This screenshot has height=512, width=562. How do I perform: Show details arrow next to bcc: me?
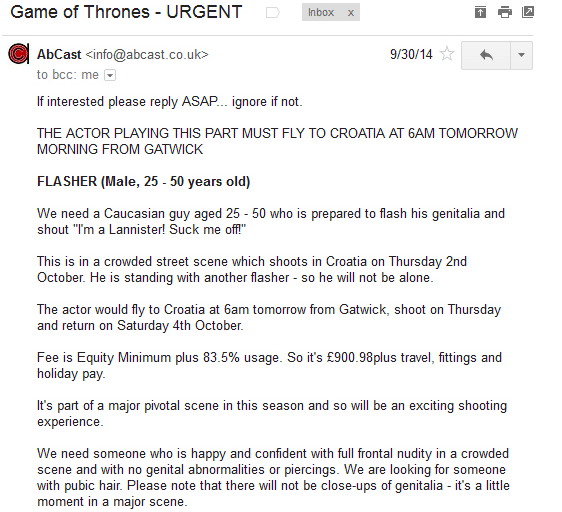pos(110,76)
